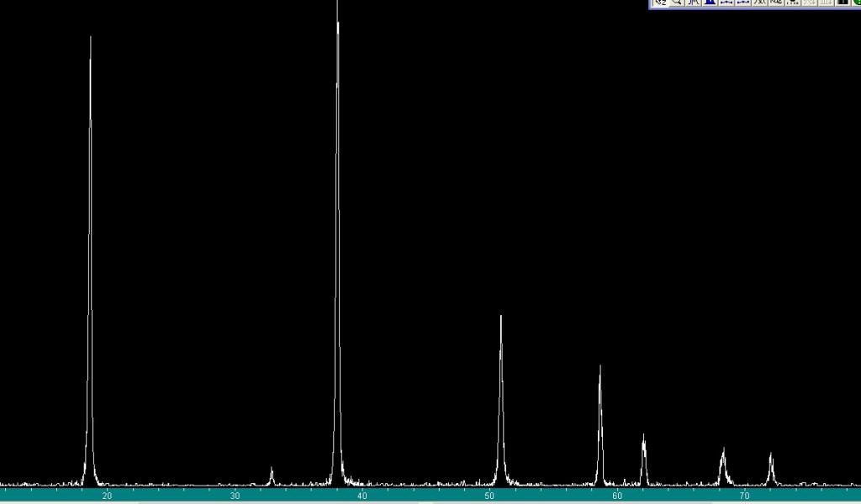
Task: Select the blue filled-peak tool in toolbar
Action: [710, 3]
